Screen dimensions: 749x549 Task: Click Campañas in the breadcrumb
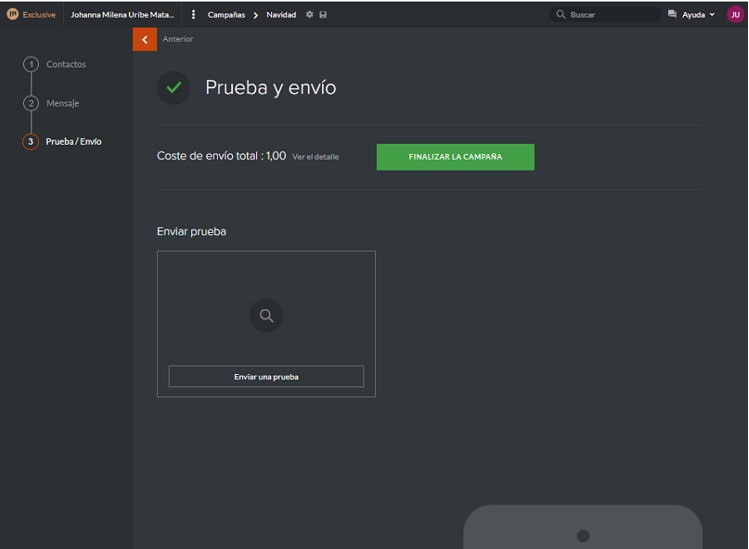pyautogui.click(x=226, y=15)
